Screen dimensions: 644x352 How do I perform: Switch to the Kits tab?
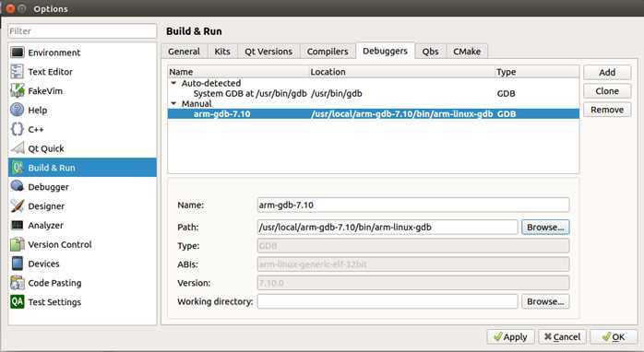[x=222, y=52]
